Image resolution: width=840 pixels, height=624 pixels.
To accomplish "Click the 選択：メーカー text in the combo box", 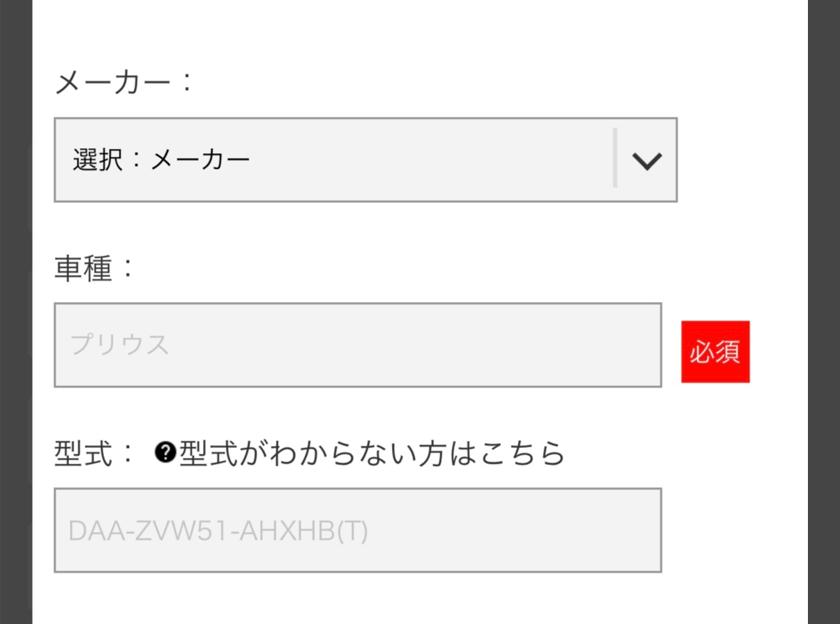I will tap(161, 160).
